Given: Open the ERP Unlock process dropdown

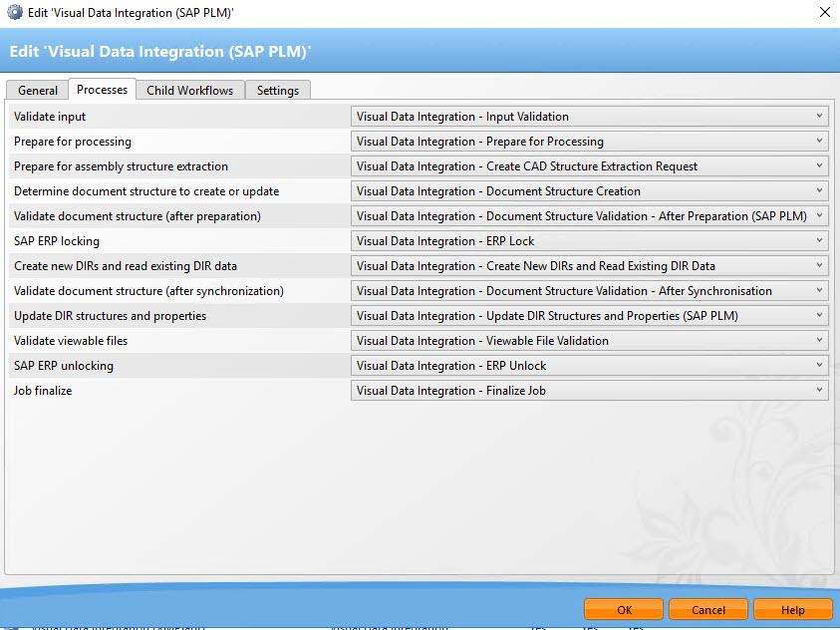Looking at the screenshot, I should pos(590,366).
